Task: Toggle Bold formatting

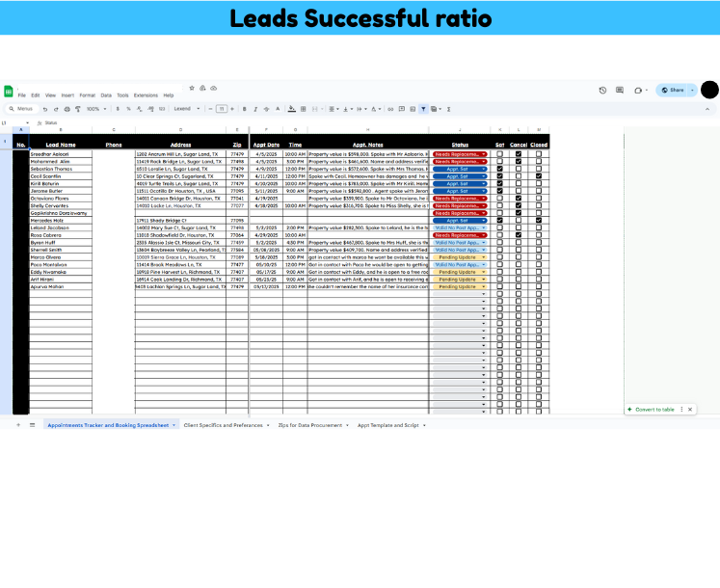Action: [244, 109]
